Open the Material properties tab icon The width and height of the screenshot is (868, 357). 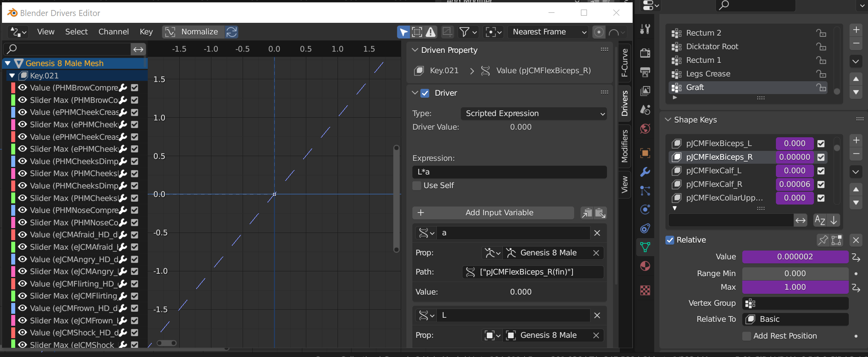tap(645, 266)
